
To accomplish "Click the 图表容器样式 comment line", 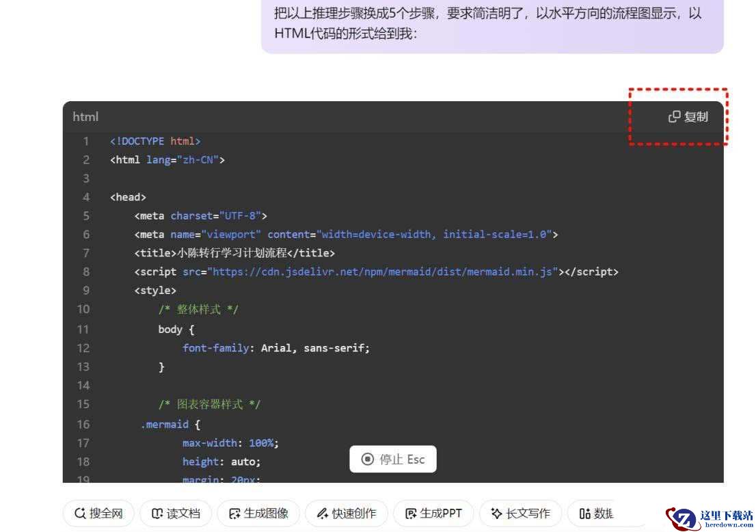I will (209, 404).
